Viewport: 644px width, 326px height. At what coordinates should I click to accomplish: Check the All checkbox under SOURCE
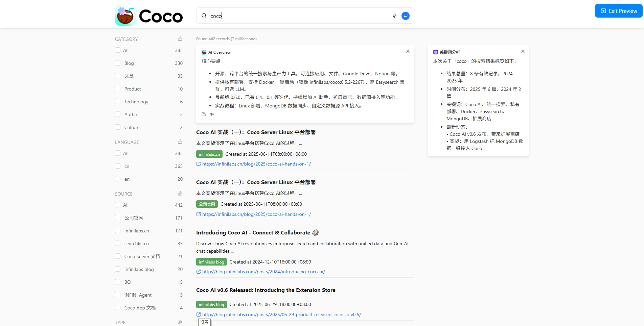(x=118, y=205)
